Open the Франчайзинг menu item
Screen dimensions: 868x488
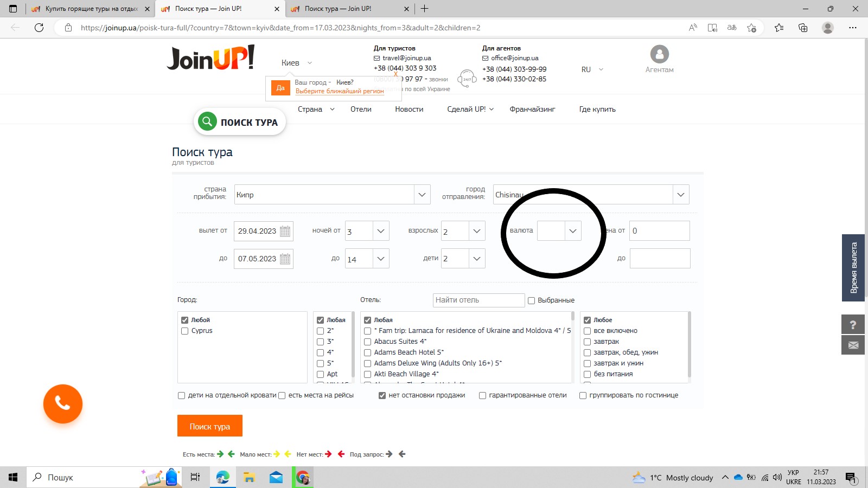tap(532, 109)
